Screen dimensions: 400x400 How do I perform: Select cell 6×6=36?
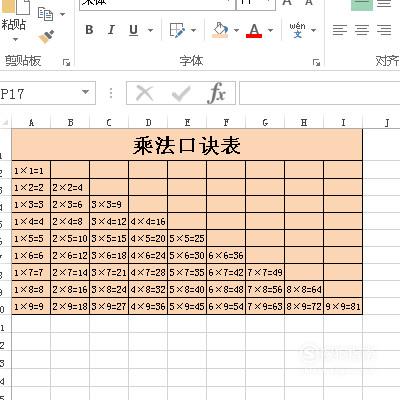[226, 256]
